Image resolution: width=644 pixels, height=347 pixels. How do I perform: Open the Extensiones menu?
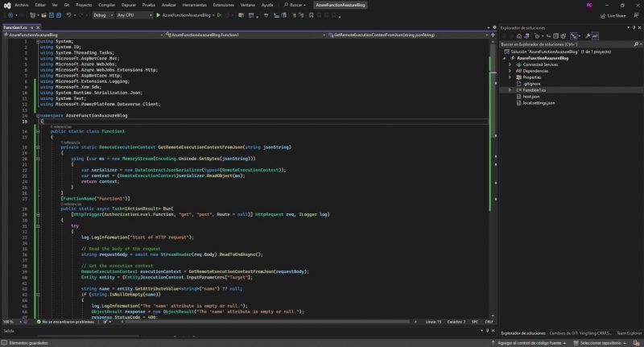pos(224,5)
